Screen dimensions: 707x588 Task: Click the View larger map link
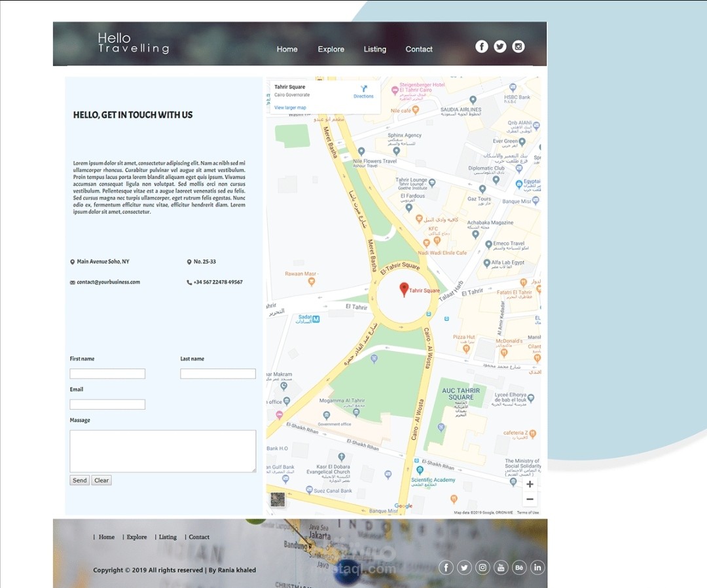(x=291, y=108)
